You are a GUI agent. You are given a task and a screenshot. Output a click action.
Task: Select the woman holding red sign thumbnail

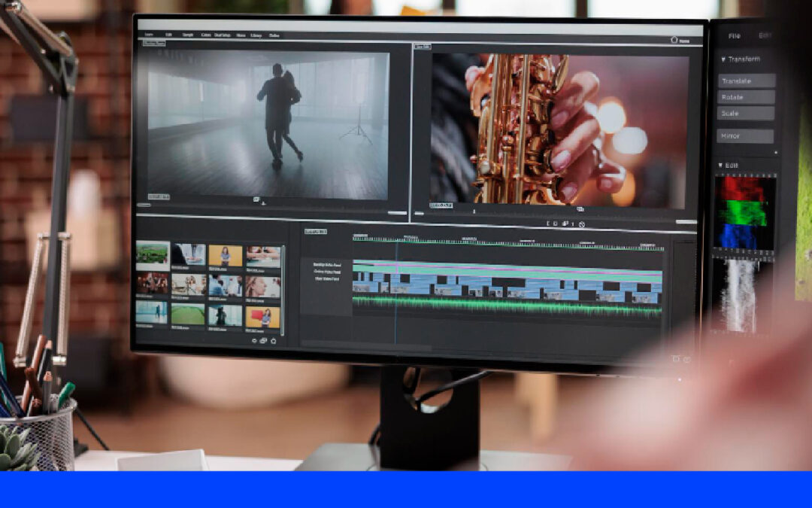(x=263, y=317)
